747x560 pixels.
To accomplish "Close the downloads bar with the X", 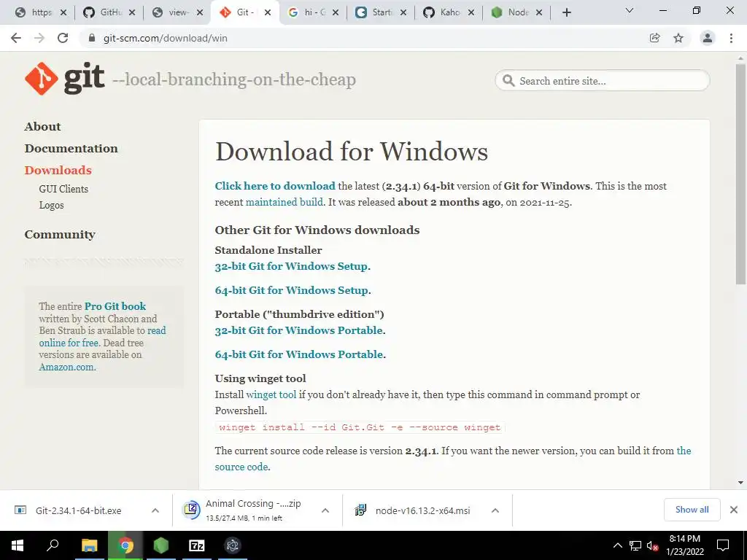I will [734, 510].
